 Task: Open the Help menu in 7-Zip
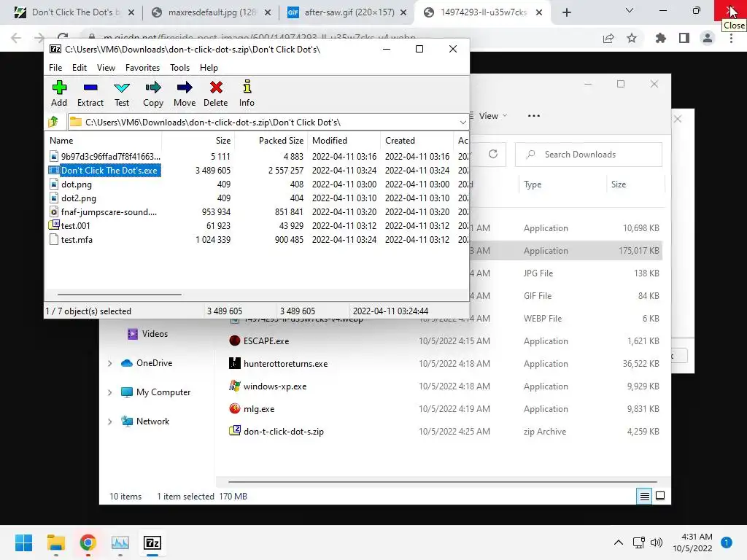209,68
